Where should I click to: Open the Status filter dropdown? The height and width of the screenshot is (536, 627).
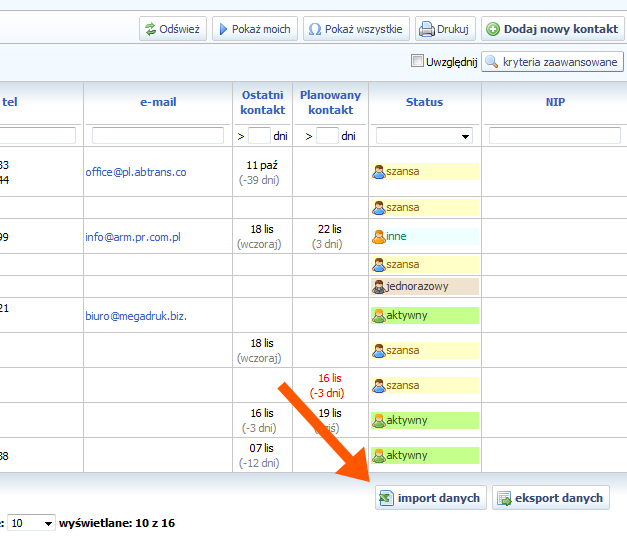424,136
